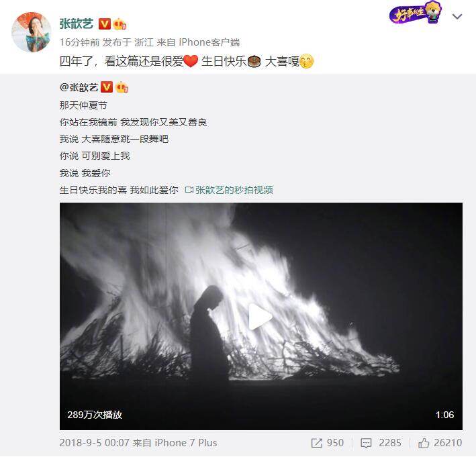Click the crown icon in the reposted post
Image resolution: width=476 pixels, height=461 pixels.
click(122, 87)
